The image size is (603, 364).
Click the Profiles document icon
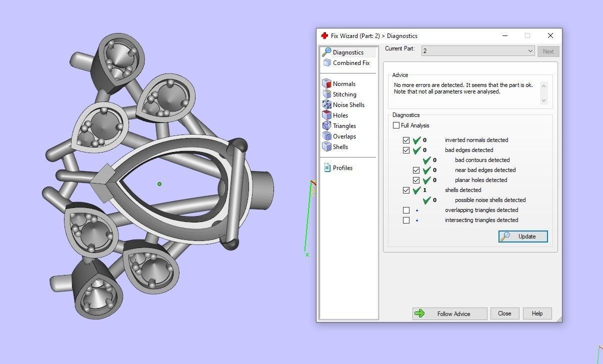(x=327, y=167)
